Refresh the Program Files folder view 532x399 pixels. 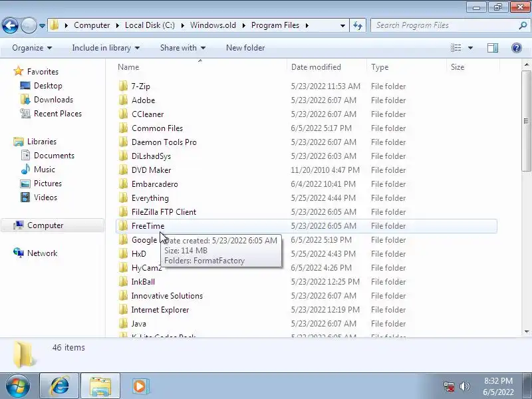click(358, 25)
